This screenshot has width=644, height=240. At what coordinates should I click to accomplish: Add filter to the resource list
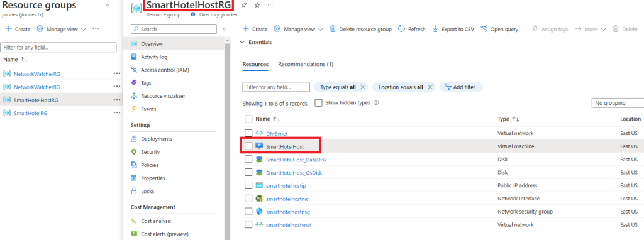coord(461,87)
